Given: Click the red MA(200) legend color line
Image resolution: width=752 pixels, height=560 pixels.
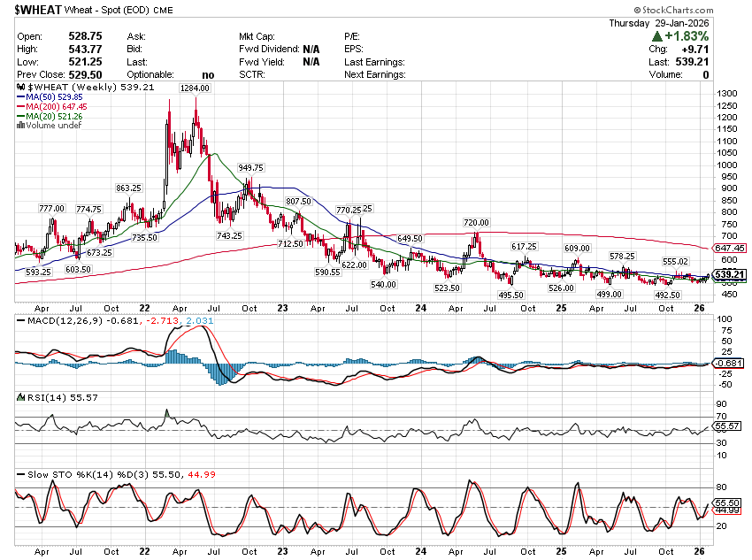Looking at the screenshot, I should pyautogui.click(x=19, y=107).
